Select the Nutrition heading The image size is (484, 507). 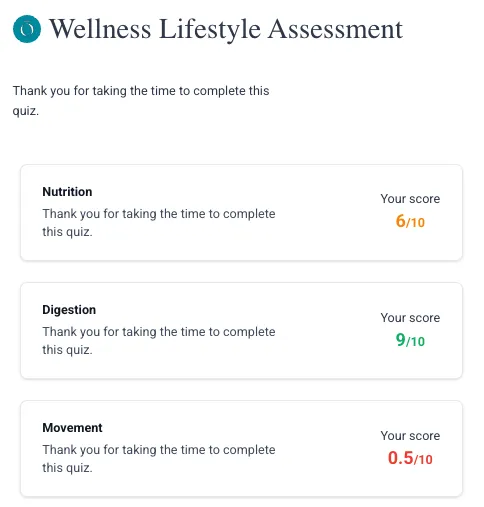[67, 192]
